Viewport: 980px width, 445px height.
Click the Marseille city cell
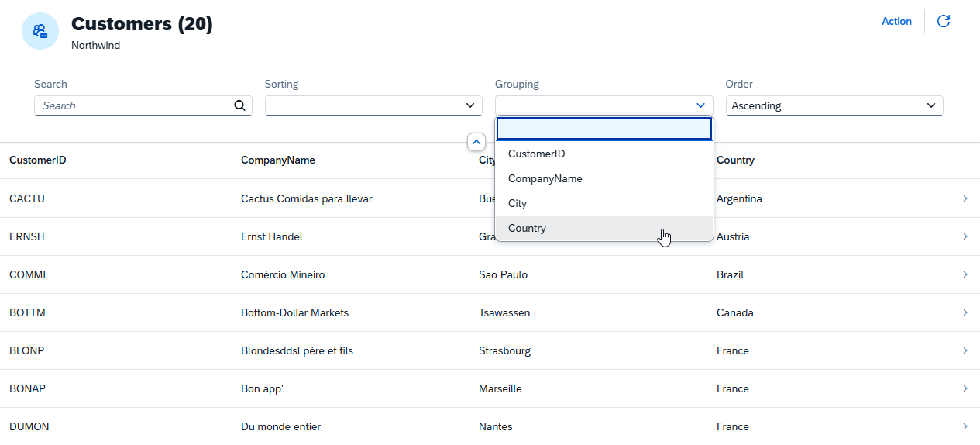click(x=500, y=388)
